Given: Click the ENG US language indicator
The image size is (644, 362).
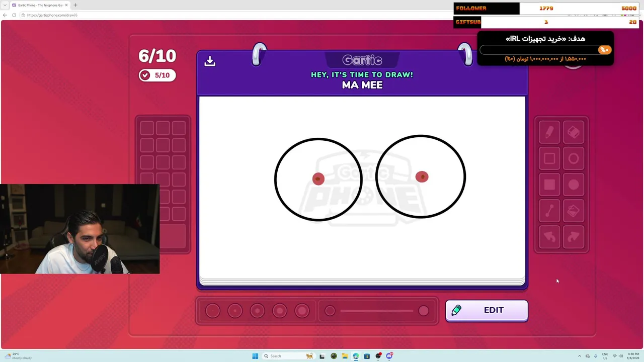Looking at the screenshot, I should click(605, 356).
